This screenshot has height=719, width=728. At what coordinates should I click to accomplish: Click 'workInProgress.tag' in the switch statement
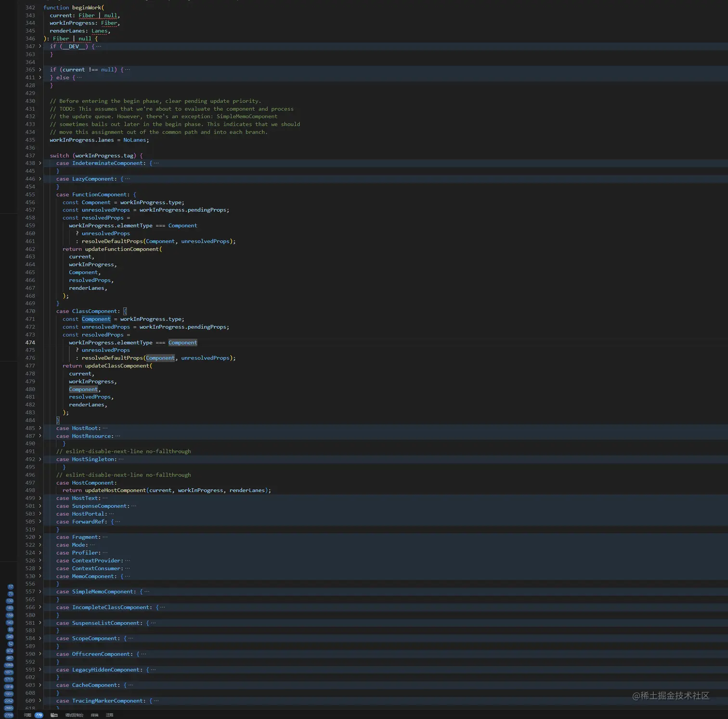click(x=104, y=156)
